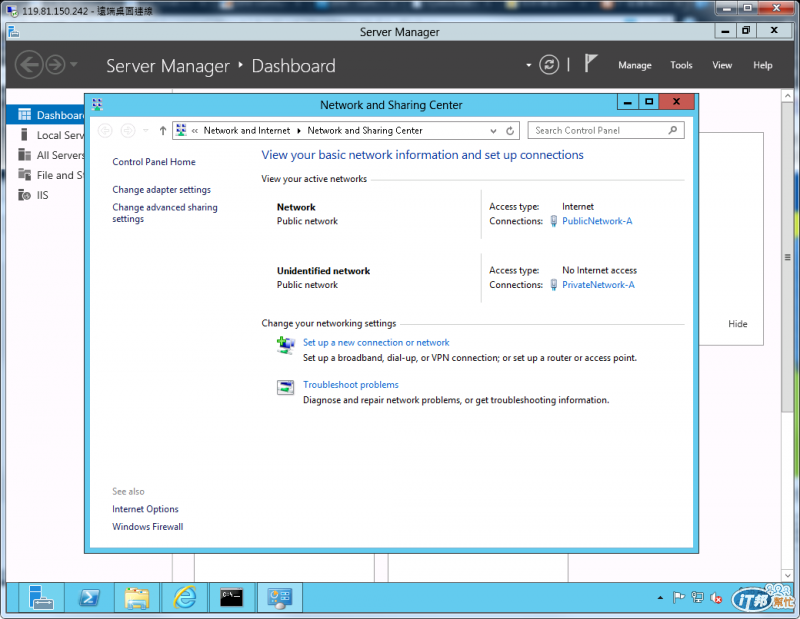Select All Servers in the sidebar
Screen dimensions: 800x619
(x=46, y=155)
